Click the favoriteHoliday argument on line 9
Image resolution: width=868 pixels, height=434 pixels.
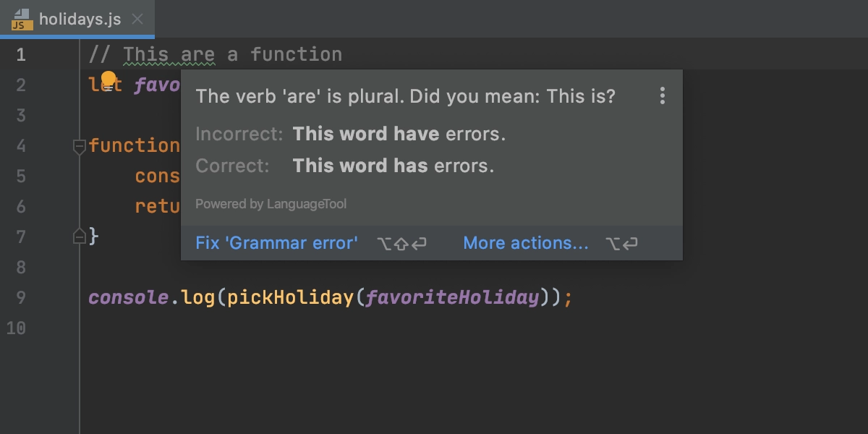[452, 297]
